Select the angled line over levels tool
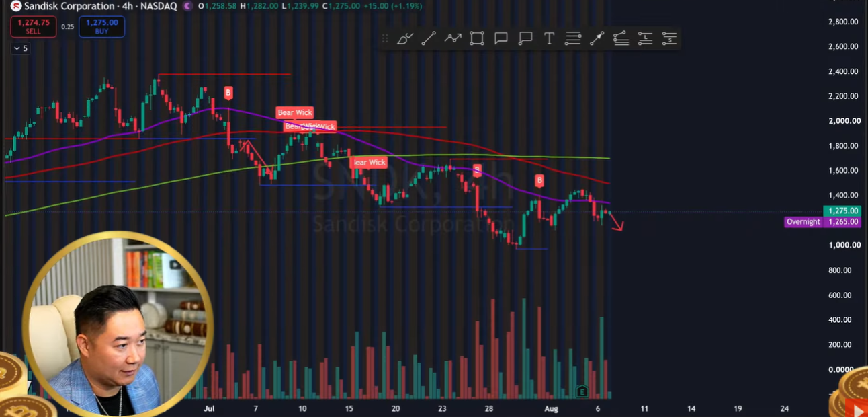 [621, 38]
